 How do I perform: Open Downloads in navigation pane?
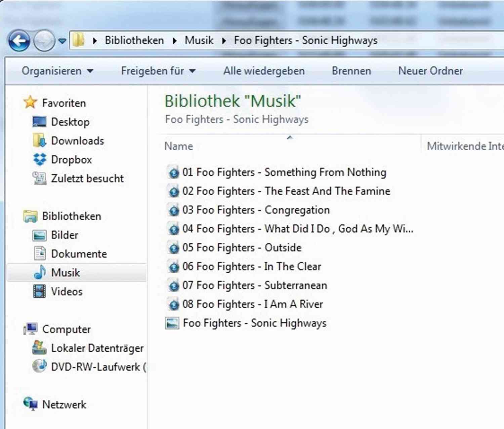(78, 141)
